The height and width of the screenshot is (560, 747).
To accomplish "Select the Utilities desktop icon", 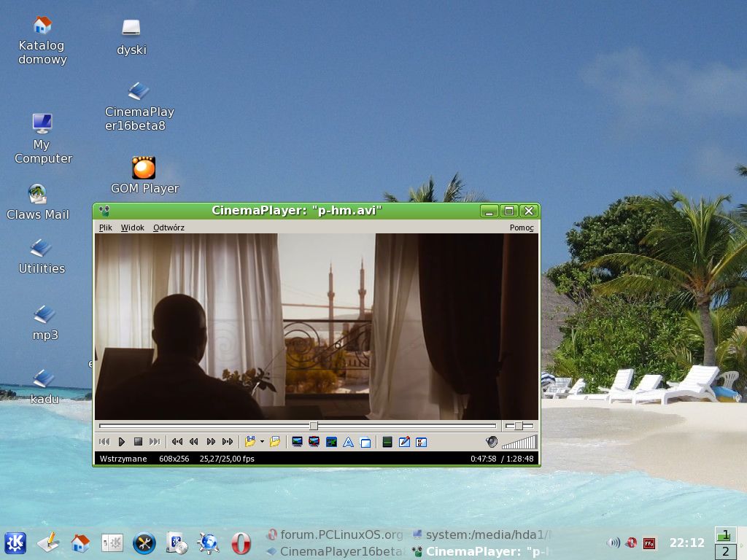I will [x=42, y=257].
